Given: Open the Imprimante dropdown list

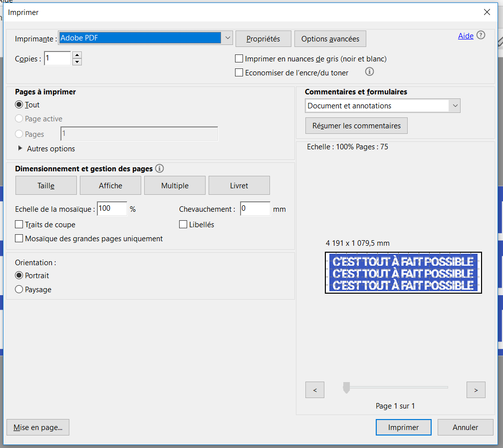Looking at the screenshot, I should point(227,38).
